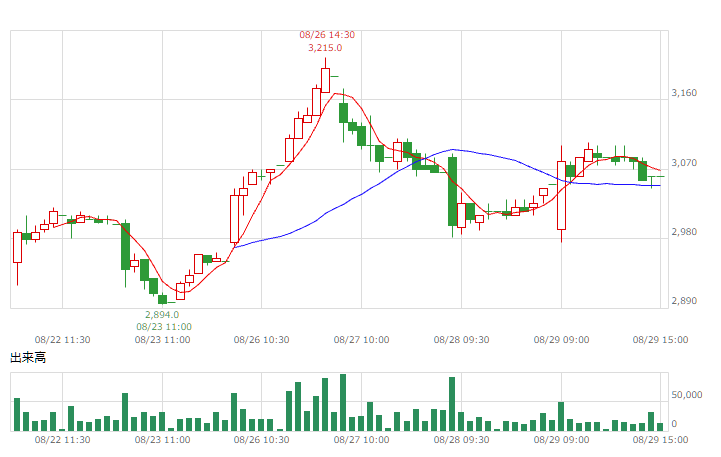Click price chart 08/22 11:30 axis label

tap(63, 340)
